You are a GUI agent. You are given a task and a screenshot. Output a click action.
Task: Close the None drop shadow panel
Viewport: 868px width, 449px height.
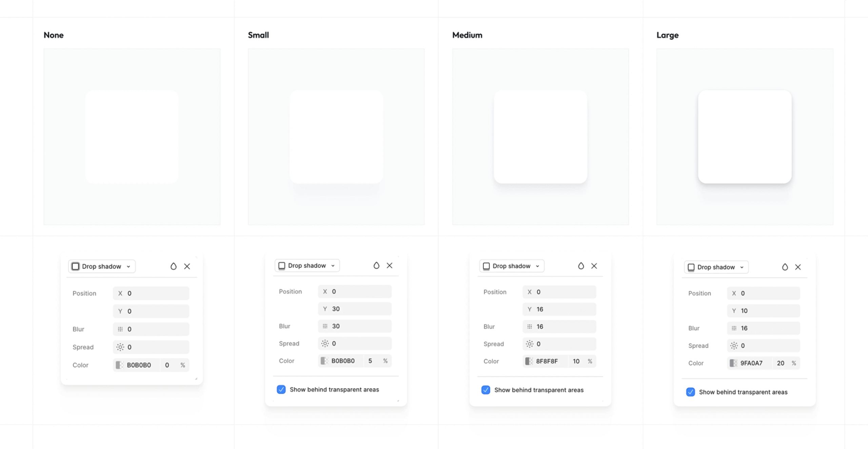(187, 266)
